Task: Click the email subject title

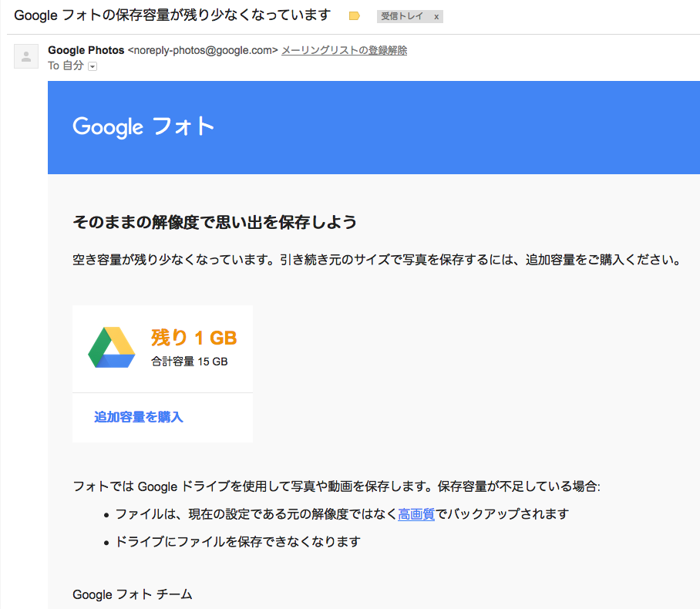Action: (x=173, y=15)
